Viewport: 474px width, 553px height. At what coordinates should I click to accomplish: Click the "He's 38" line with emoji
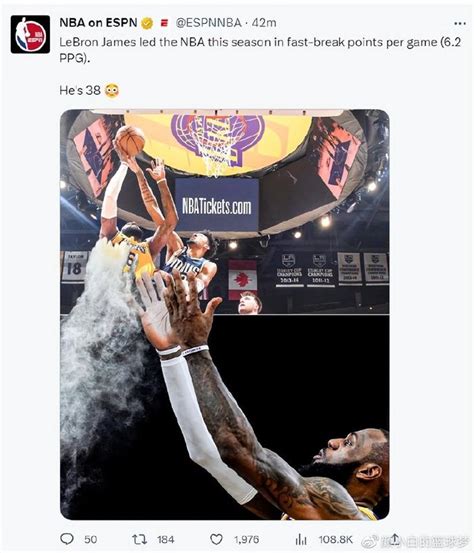point(89,91)
